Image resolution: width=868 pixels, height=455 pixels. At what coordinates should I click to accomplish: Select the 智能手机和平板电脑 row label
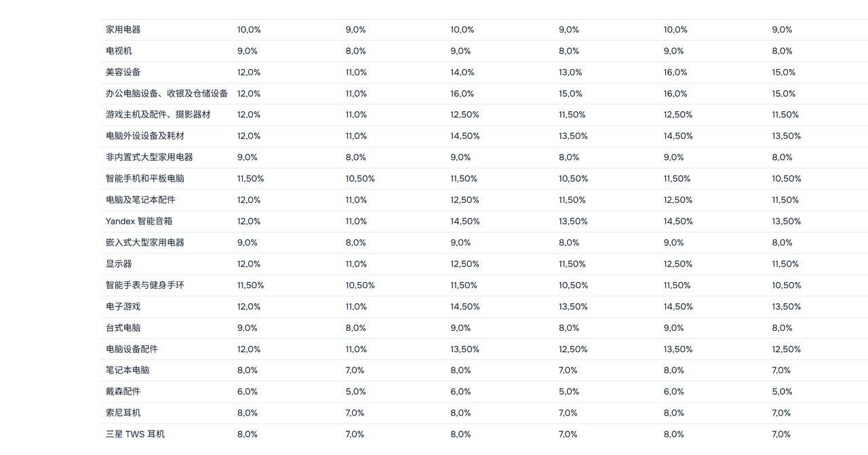coord(145,179)
